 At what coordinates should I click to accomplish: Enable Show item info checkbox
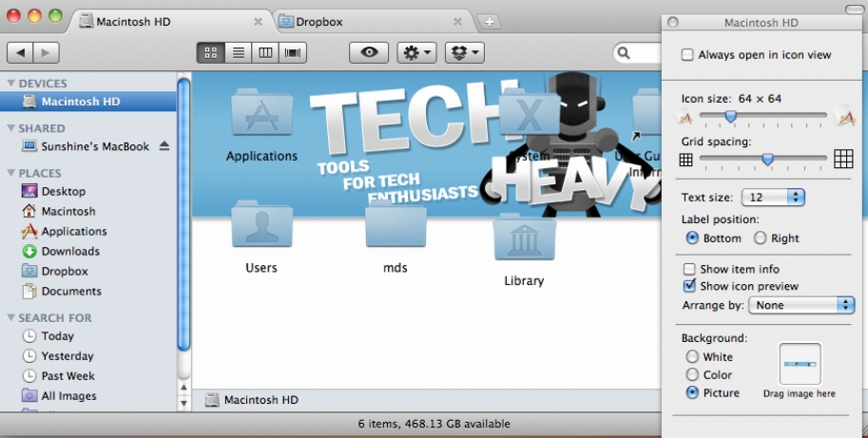[x=689, y=269]
